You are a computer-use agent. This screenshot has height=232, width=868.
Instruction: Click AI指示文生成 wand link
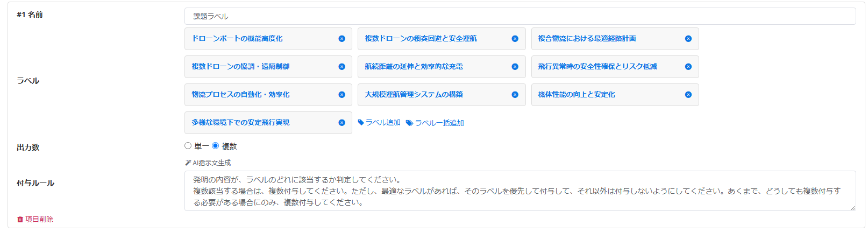pyautogui.click(x=208, y=163)
